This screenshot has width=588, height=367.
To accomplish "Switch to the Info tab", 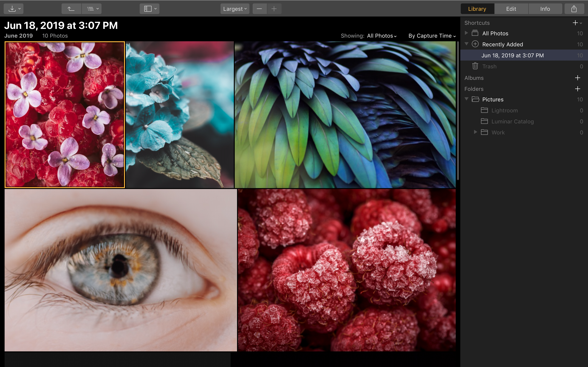I will click(x=545, y=8).
